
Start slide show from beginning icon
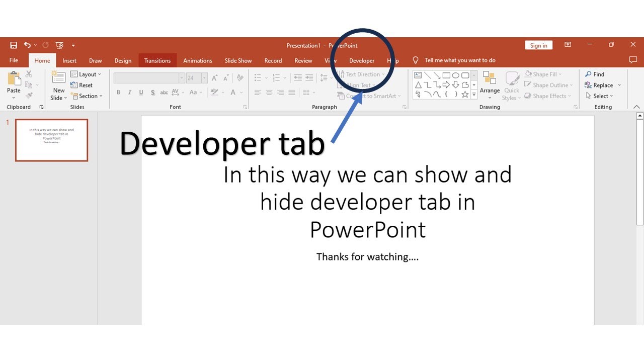point(59,45)
